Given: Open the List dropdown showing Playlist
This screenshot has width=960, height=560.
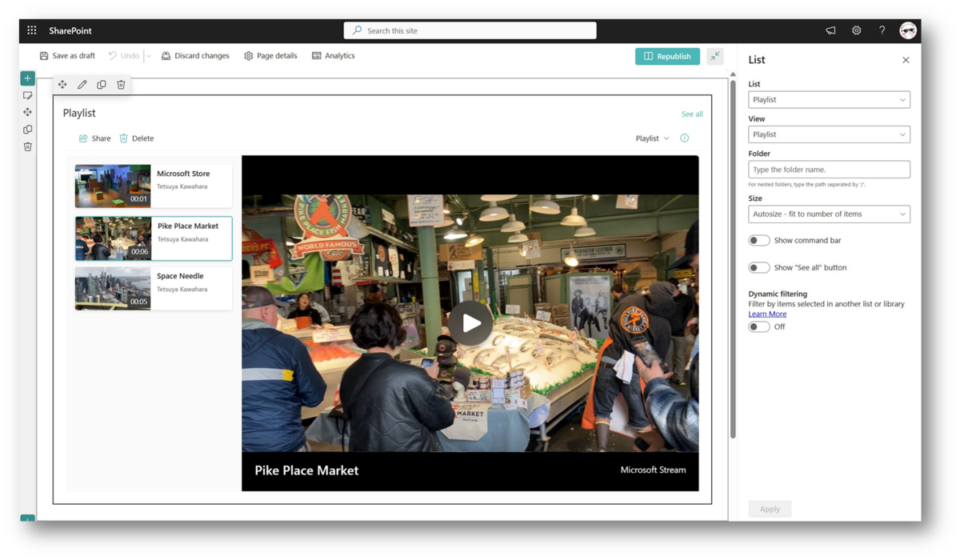Looking at the screenshot, I should (x=829, y=100).
